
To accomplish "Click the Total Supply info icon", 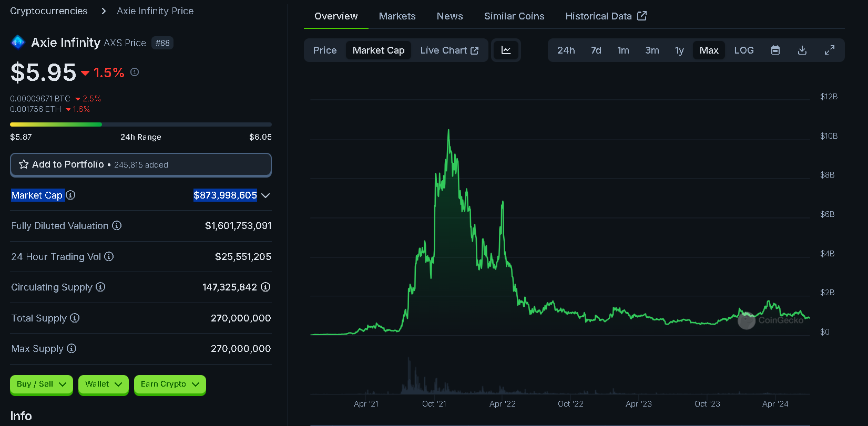I will (x=75, y=318).
